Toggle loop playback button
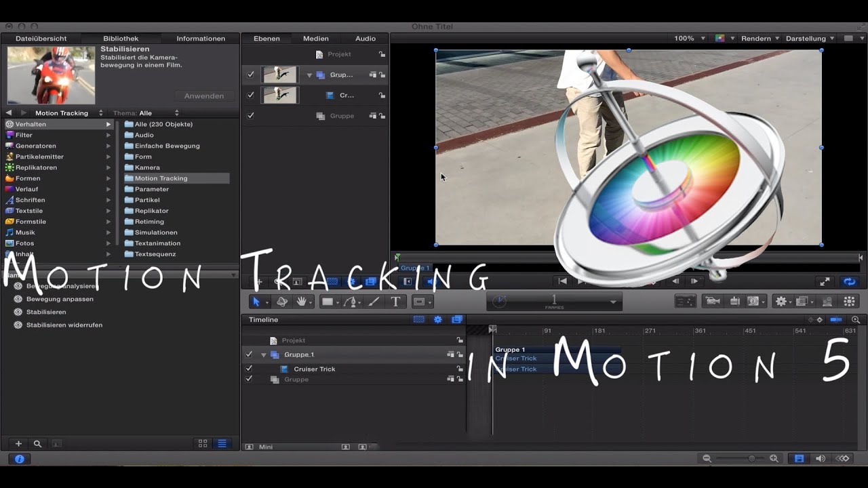The image size is (868, 488). click(x=848, y=281)
